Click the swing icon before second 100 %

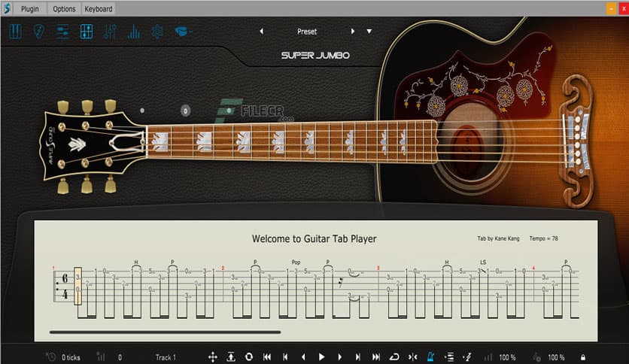coord(536,357)
